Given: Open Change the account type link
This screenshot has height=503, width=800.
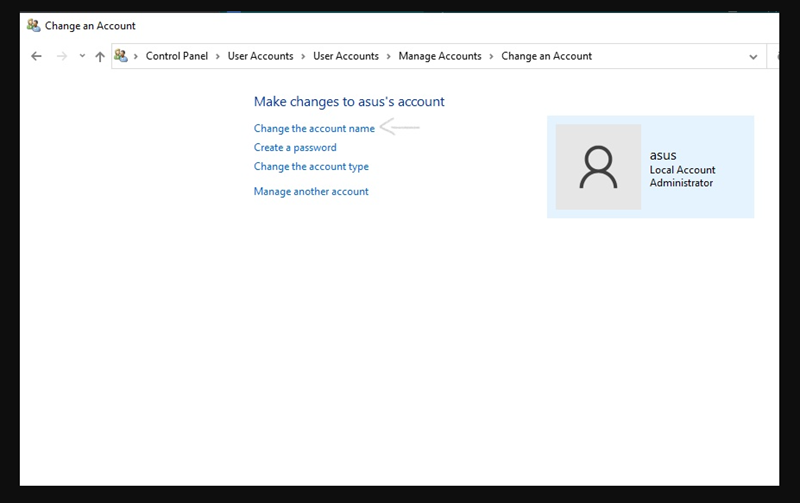Looking at the screenshot, I should (x=311, y=166).
